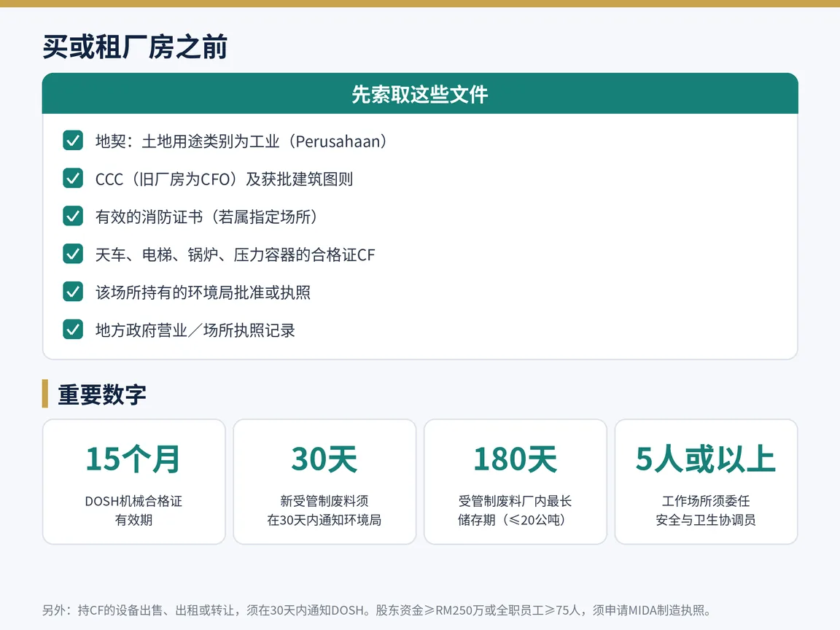
Task: Click the text 地契：土地用途类别为工业（Perusahaan）
Action: [241, 141]
